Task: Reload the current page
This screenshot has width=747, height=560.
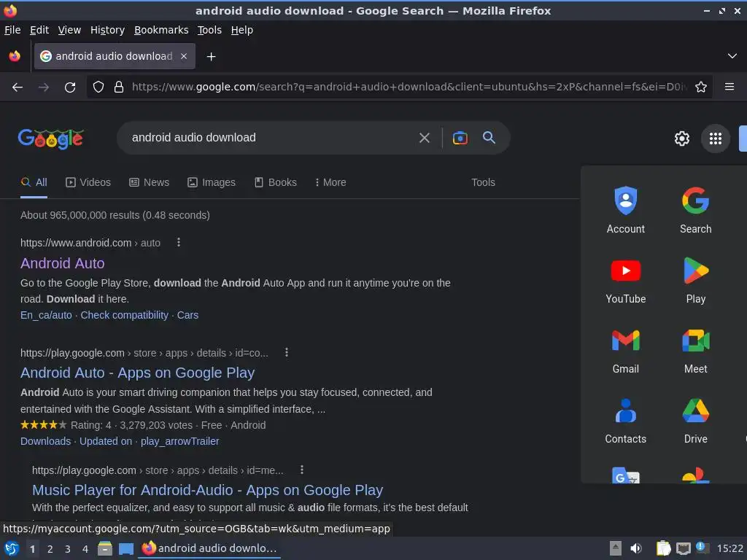Action: pyautogui.click(x=70, y=87)
